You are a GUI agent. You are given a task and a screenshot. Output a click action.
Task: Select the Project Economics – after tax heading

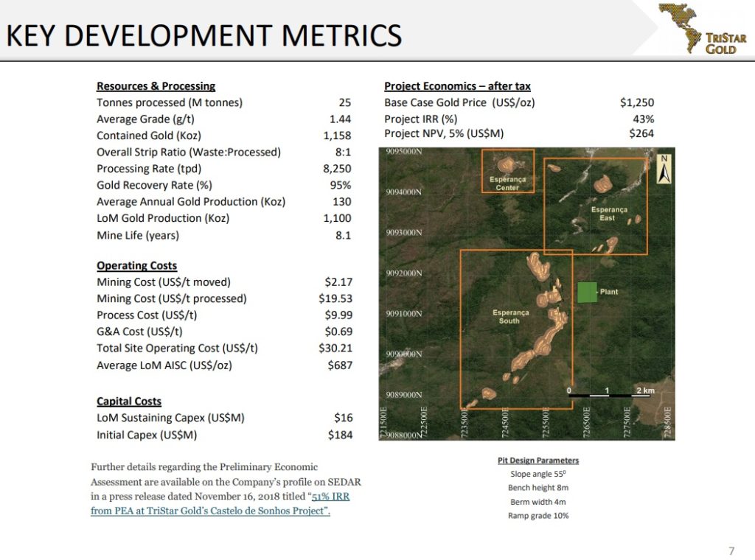click(x=457, y=86)
